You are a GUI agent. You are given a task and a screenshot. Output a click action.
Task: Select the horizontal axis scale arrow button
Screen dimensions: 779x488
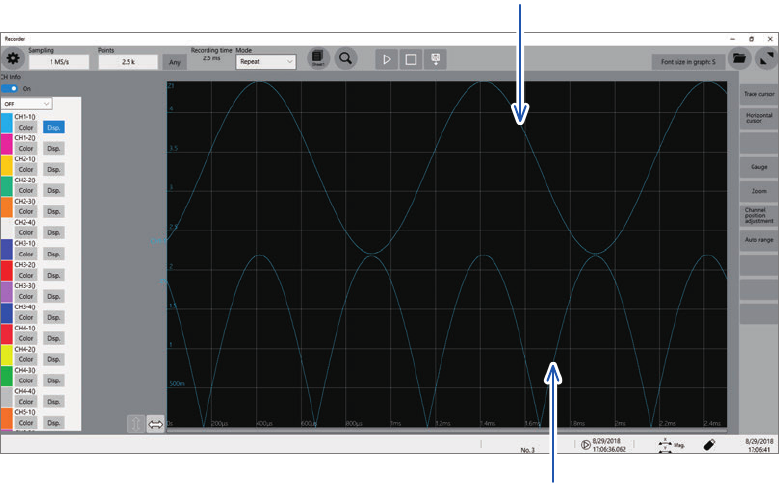(x=156, y=424)
